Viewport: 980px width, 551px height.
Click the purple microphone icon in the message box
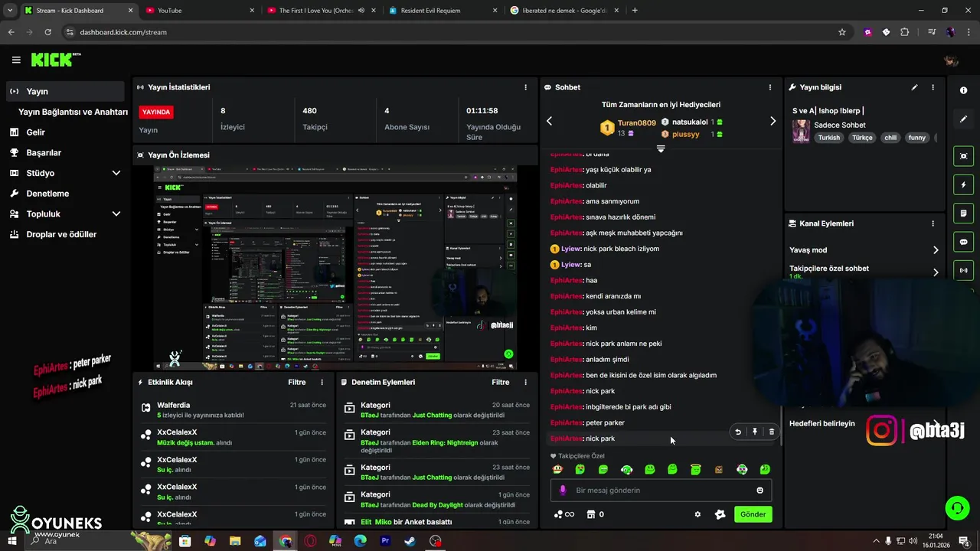563,491
